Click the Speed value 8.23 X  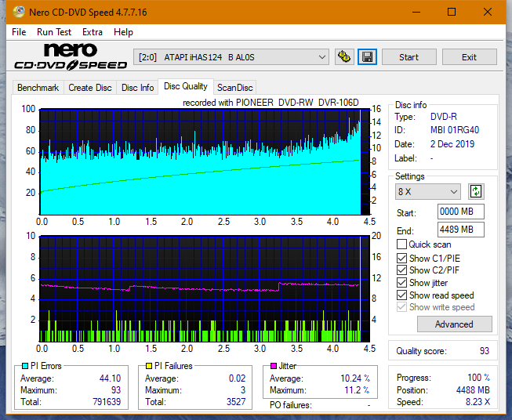click(478, 402)
